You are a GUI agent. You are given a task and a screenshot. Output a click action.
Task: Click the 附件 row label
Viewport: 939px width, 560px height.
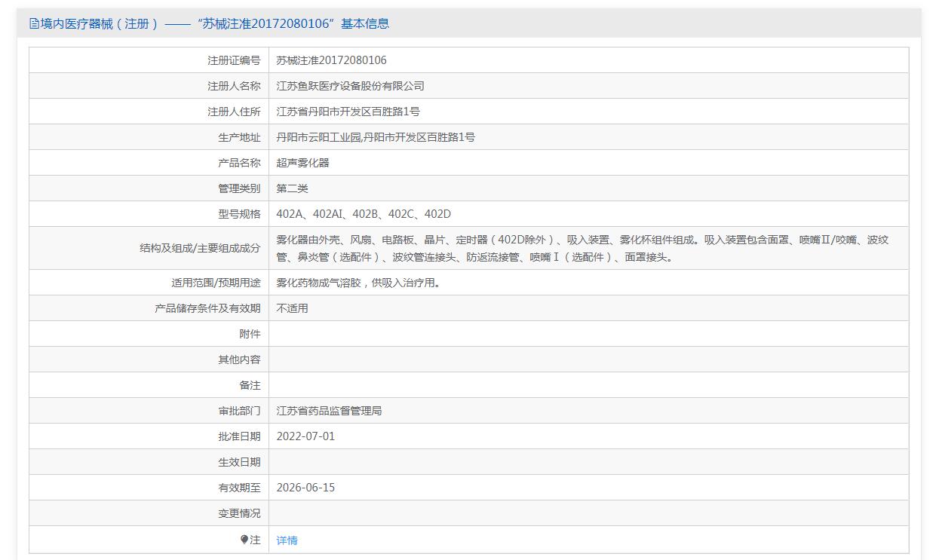pos(250,334)
